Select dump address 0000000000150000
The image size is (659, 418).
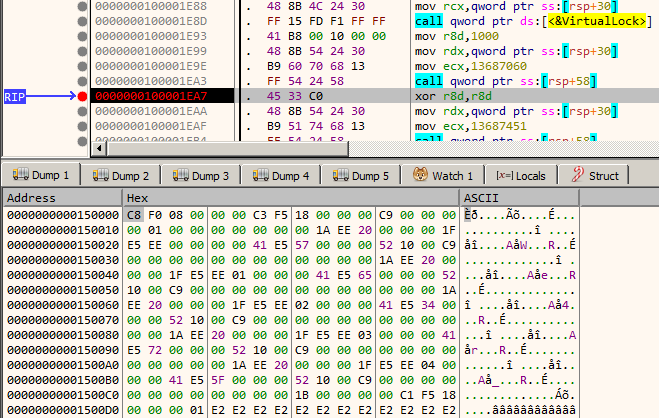tap(63, 215)
